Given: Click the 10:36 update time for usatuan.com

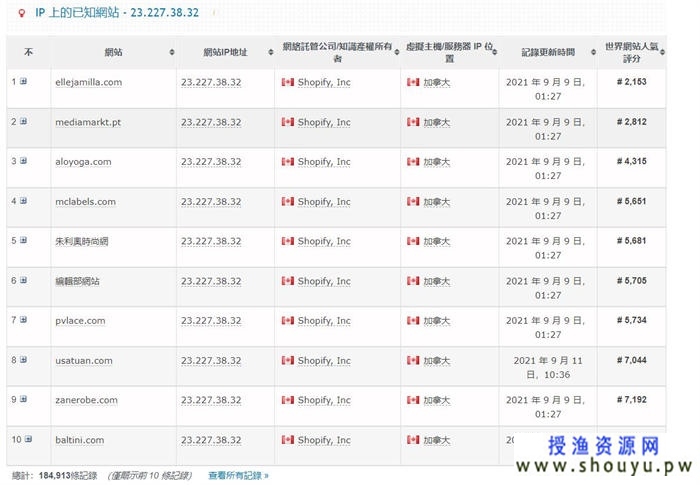Looking at the screenshot, I should tap(557, 375).
